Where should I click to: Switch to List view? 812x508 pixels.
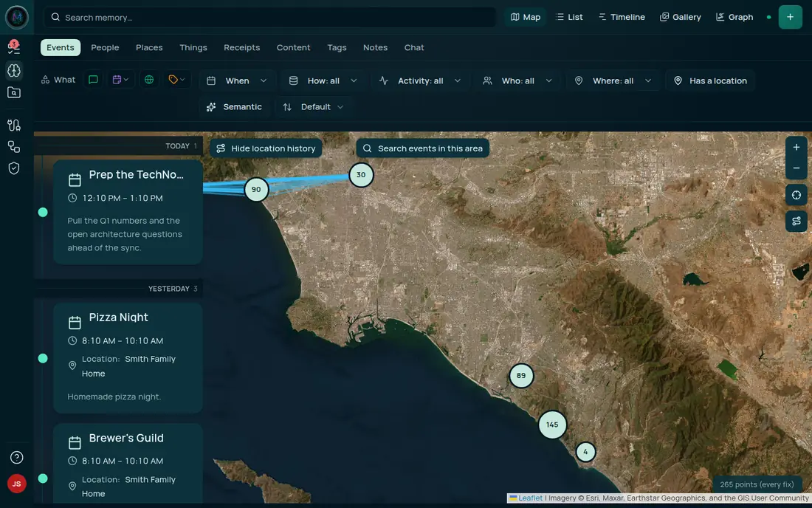[x=569, y=17]
